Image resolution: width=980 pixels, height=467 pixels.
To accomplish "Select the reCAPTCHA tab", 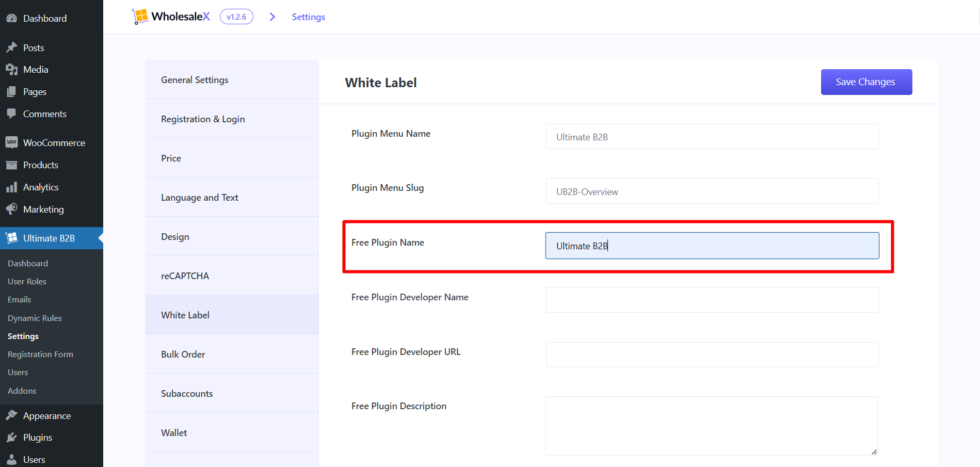I will 232,276.
